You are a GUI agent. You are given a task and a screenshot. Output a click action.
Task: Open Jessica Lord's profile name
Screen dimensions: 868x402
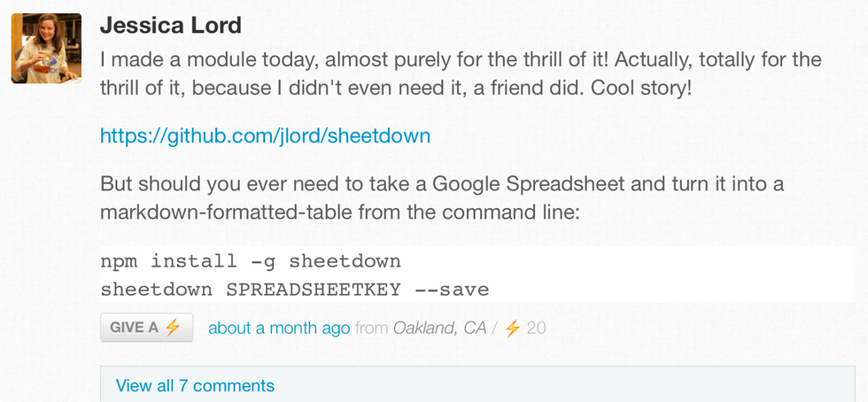(x=170, y=26)
